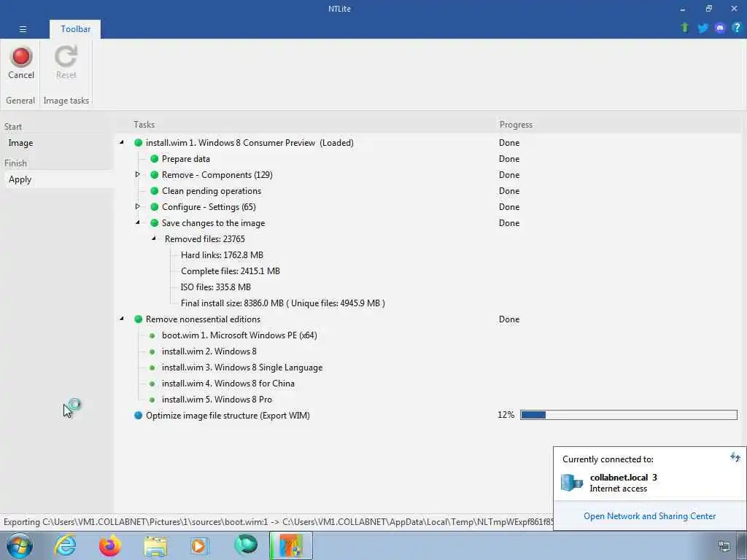This screenshot has width=747, height=560.
Task: Open Network and Sharing Center link
Action: [x=650, y=516]
